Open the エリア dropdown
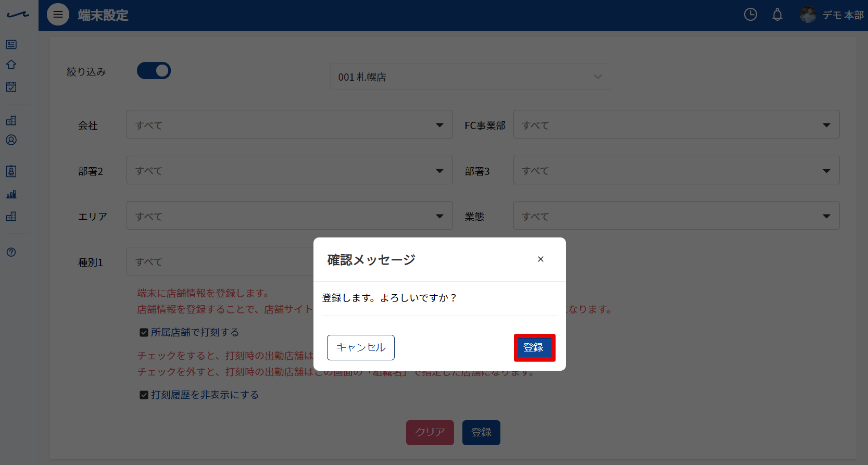The height and width of the screenshot is (465, 868). click(x=290, y=216)
